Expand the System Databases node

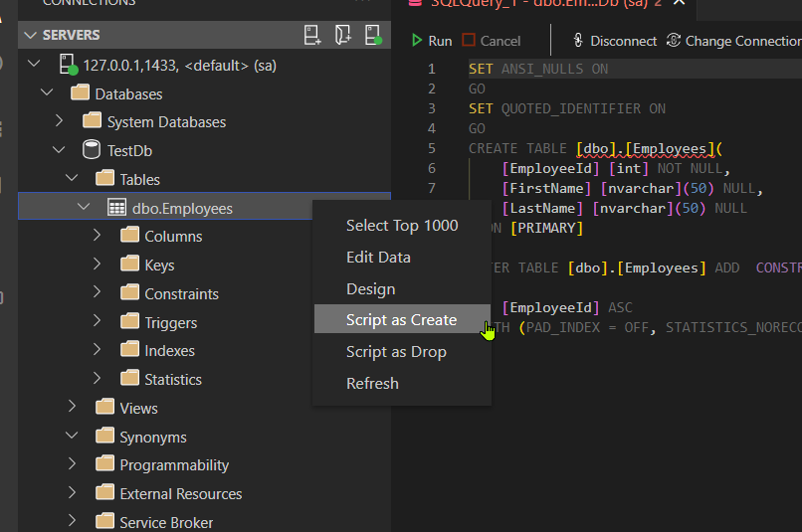pos(60,121)
